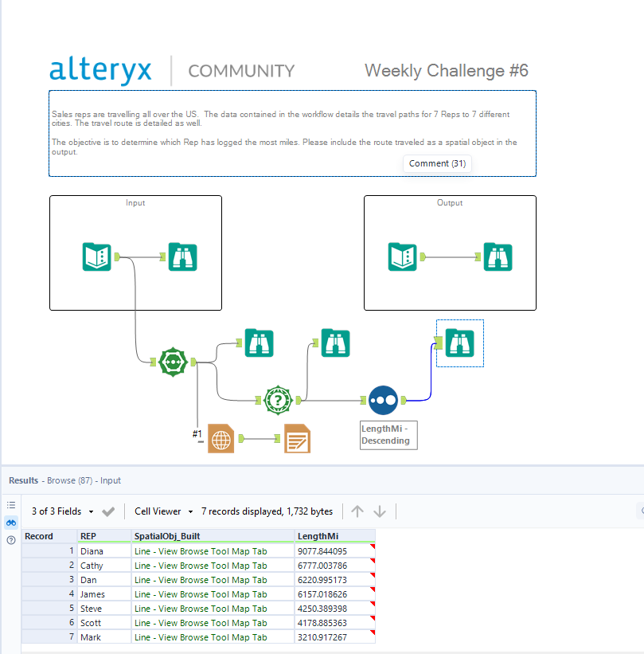Select the Poly-Build spatial tool
644x654 pixels.
coord(173,362)
